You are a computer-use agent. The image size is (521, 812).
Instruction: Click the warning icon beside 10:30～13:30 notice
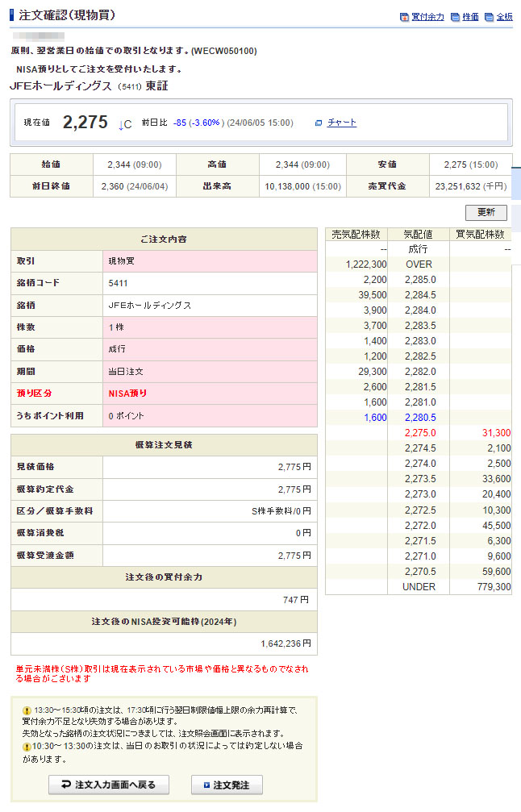coord(27,747)
